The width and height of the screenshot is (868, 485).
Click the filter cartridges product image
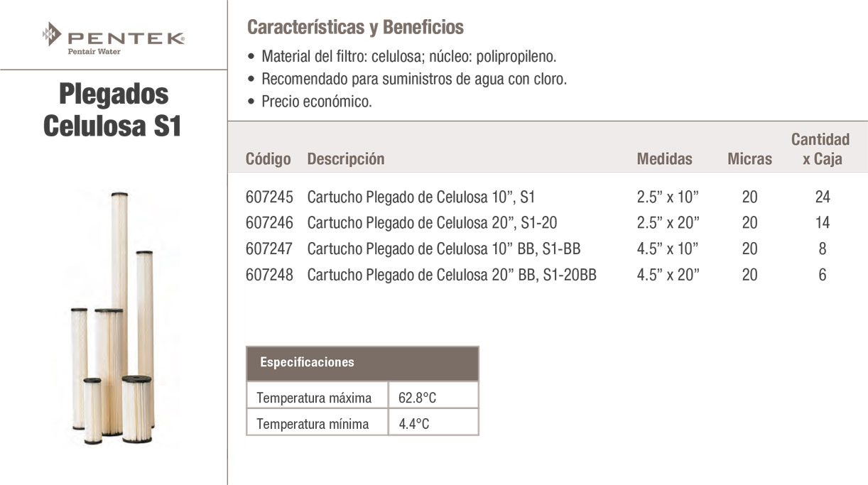click(x=114, y=317)
